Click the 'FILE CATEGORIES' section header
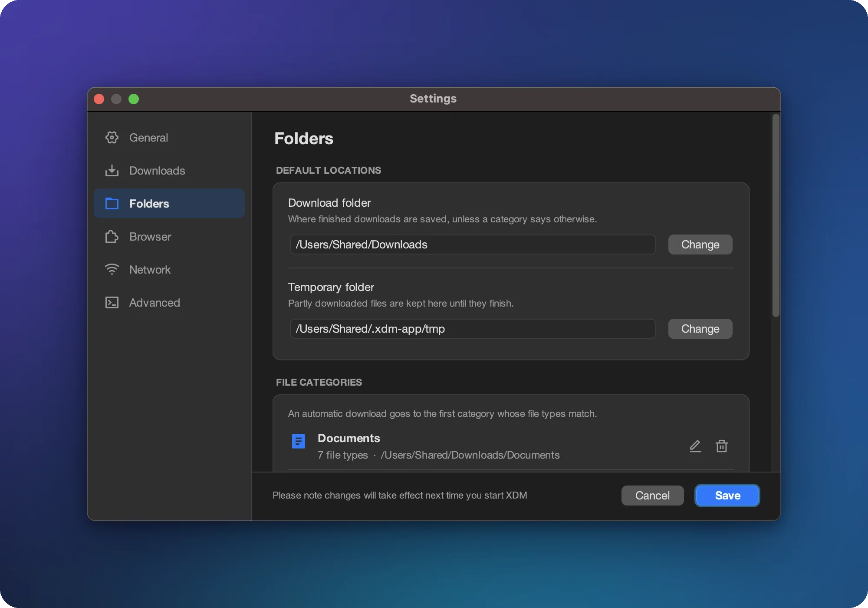Image resolution: width=868 pixels, height=608 pixels. [319, 382]
